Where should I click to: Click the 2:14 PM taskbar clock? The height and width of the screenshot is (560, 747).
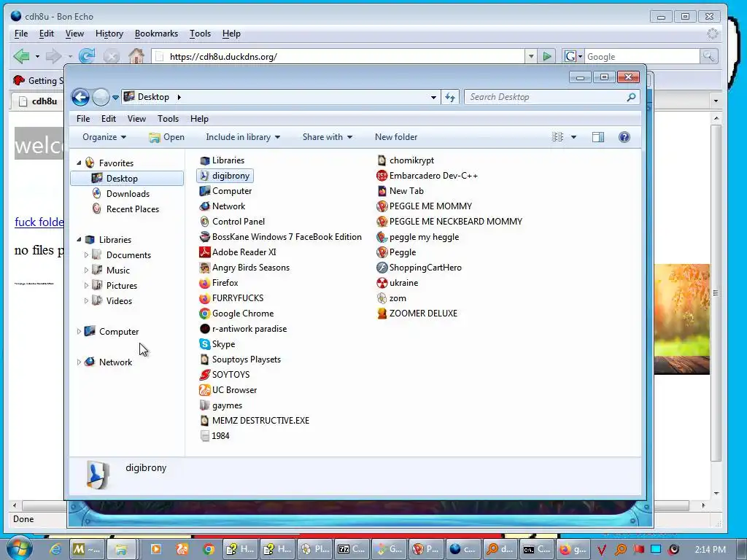[x=710, y=549]
